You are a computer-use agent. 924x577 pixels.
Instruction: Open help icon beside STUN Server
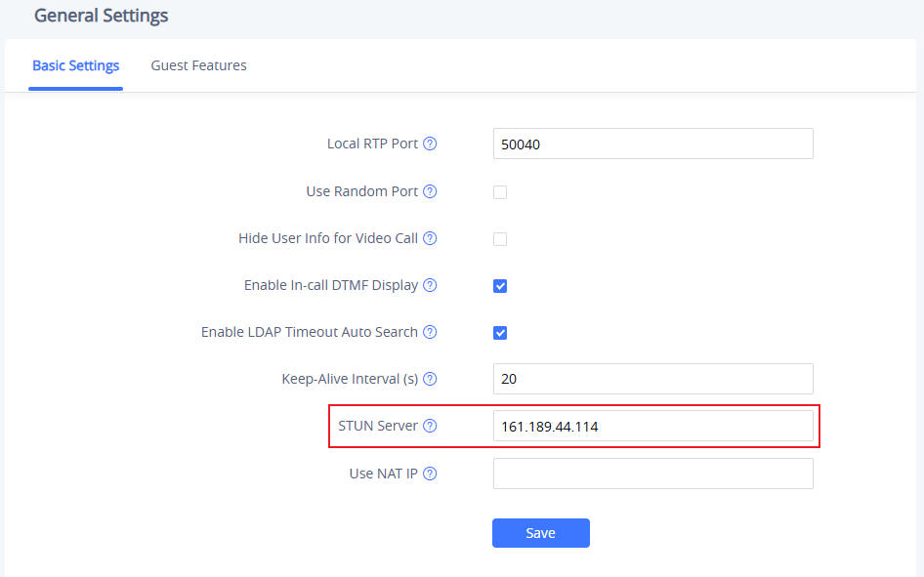click(430, 426)
